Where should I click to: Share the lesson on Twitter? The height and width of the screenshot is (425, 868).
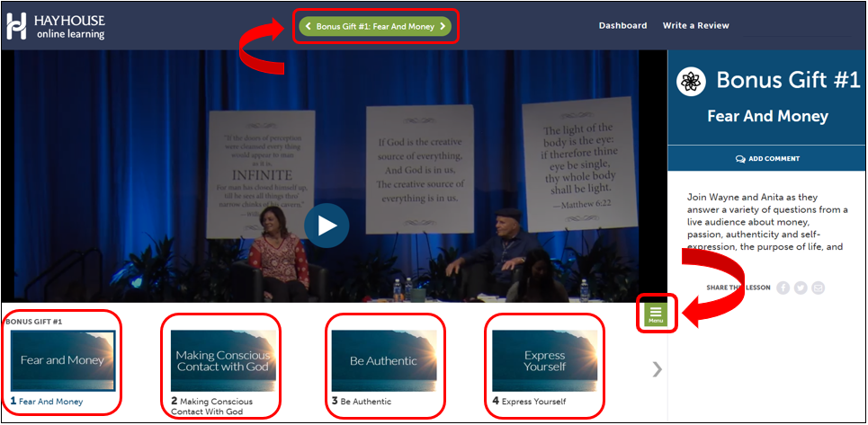coord(801,288)
